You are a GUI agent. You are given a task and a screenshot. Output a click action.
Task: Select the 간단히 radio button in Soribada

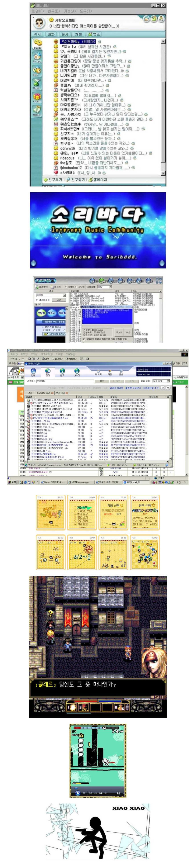coord(77,287)
